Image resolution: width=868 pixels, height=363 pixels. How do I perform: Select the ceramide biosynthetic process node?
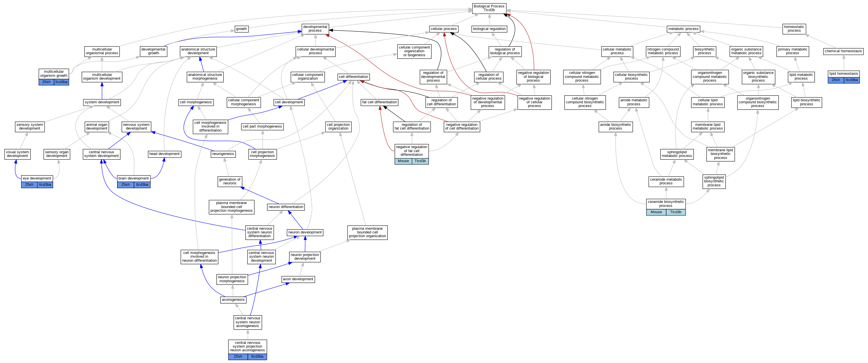click(x=666, y=204)
